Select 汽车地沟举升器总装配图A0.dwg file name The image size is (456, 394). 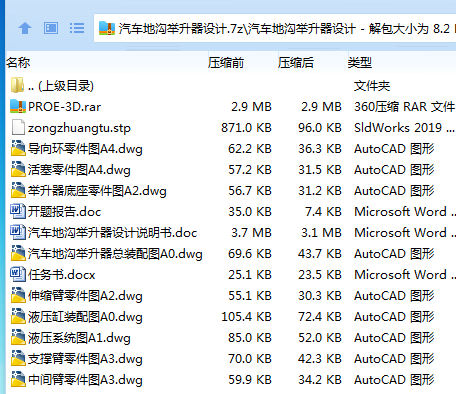(x=115, y=254)
